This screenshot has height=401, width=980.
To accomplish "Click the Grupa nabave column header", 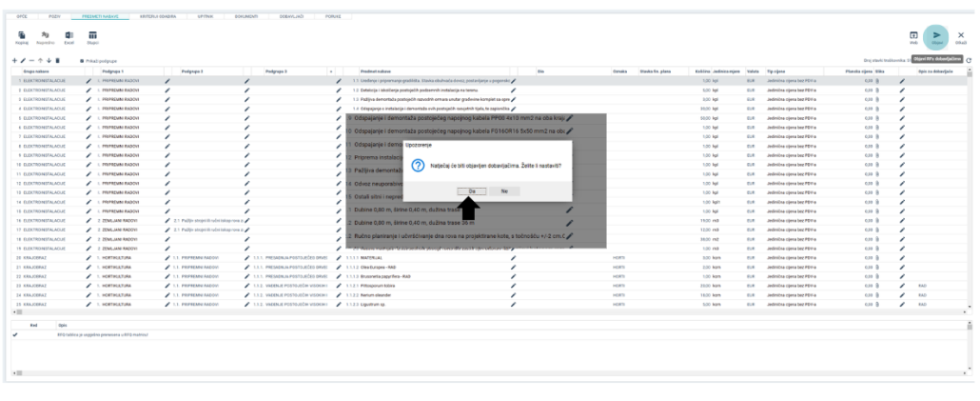I will [x=36, y=70].
